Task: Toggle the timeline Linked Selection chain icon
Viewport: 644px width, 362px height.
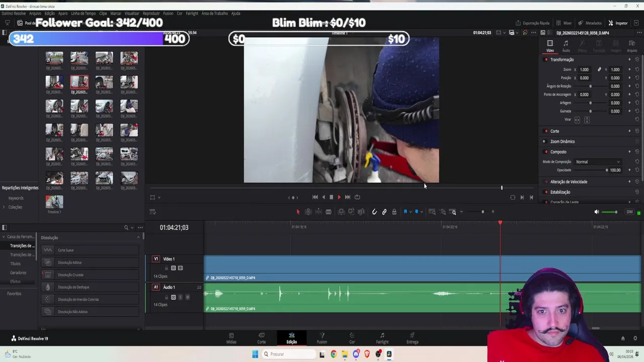Action: (x=384, y=212)
